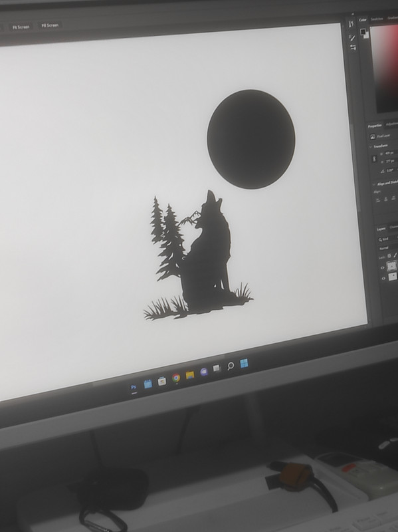Open Google Chrome from taskbar
The width and height of the screenshot is (398, 532).
click(x=176, y=378)
